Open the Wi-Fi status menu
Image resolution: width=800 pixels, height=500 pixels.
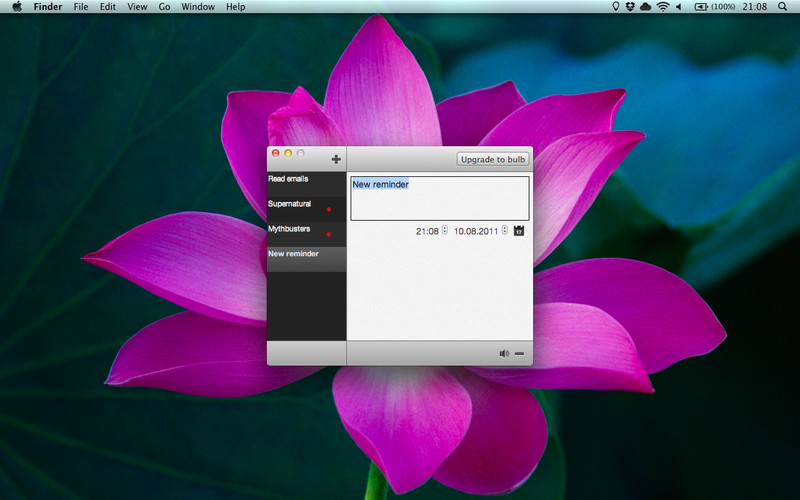click(x=662, y=7)
